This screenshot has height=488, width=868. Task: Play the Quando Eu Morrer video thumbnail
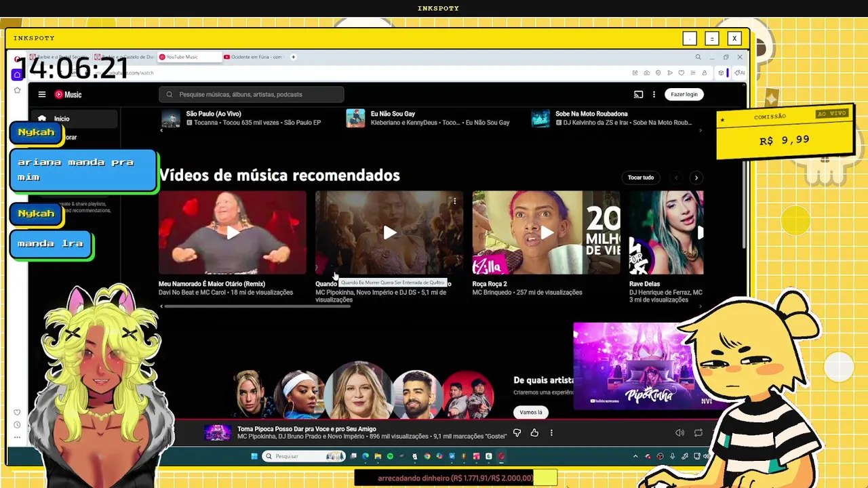point(389,232)
